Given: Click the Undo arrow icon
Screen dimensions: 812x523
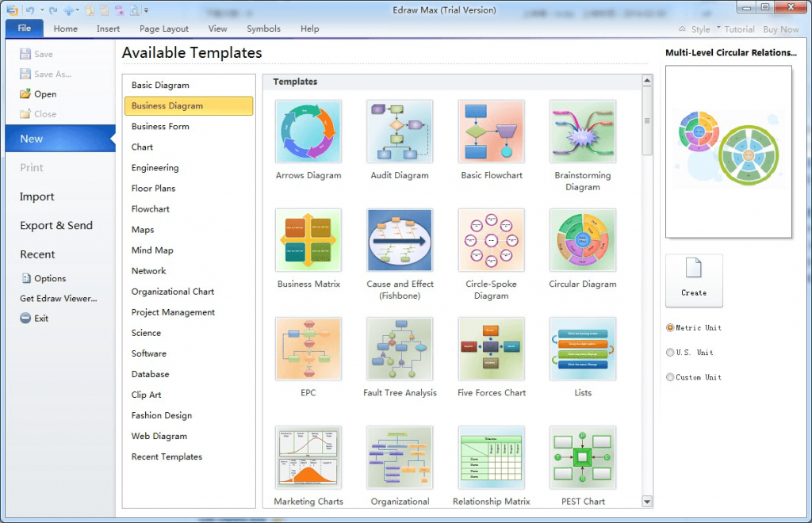Looking at the screenshot, I should (x=29, y=10).
